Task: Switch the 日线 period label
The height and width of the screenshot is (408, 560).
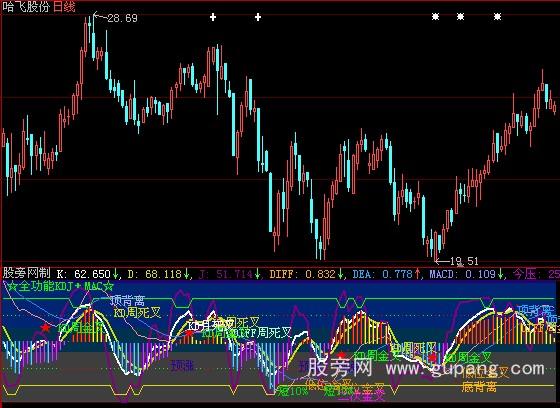Action: [64, 6]
